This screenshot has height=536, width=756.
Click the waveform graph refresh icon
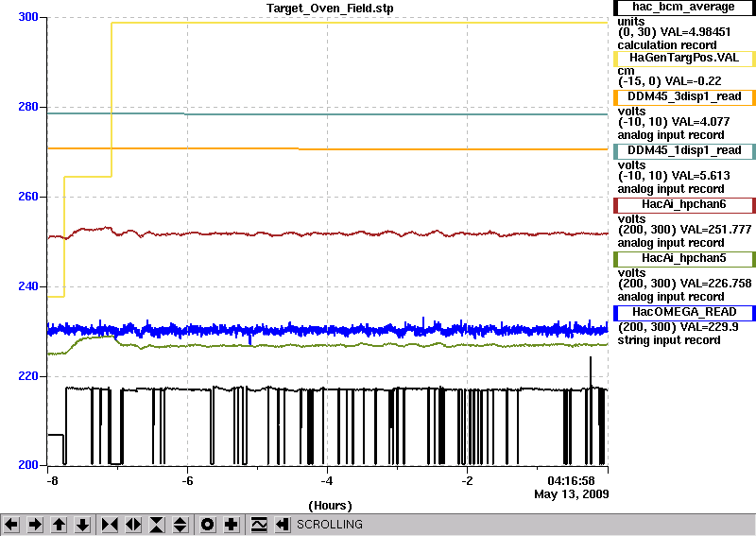[259, 524]
